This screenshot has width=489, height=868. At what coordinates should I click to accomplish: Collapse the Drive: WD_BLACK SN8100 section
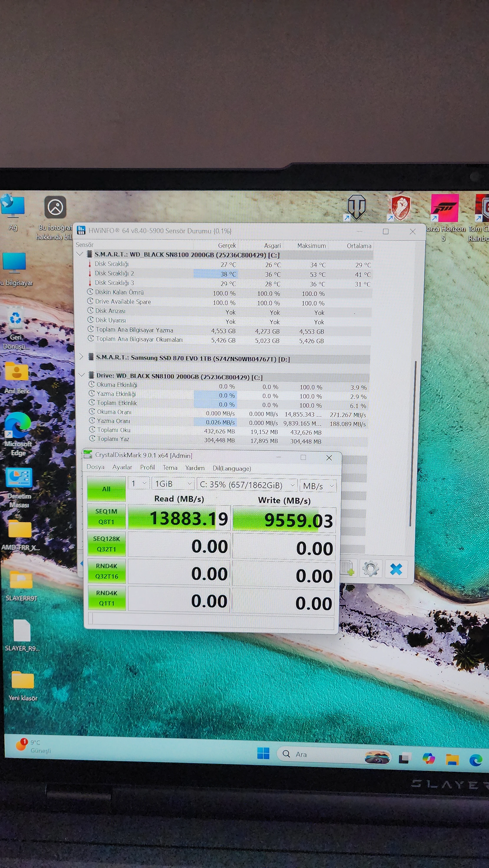tap(81, 375)
